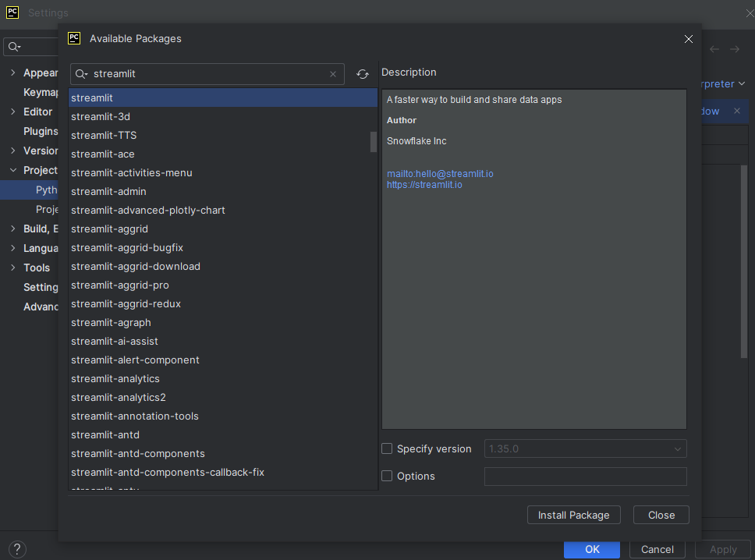
Task: Select Keymap in the Settings tree
Action: tap(41, 93)
